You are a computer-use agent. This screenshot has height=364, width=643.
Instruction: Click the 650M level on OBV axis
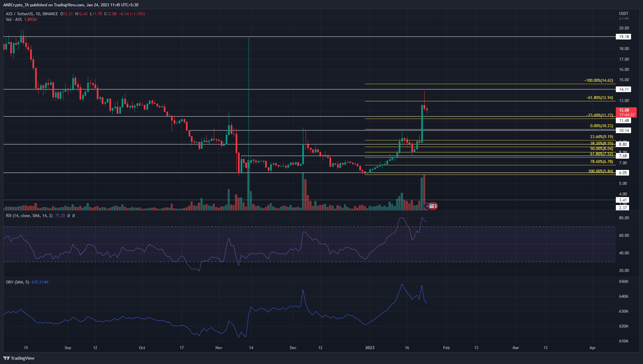(623, 282)
